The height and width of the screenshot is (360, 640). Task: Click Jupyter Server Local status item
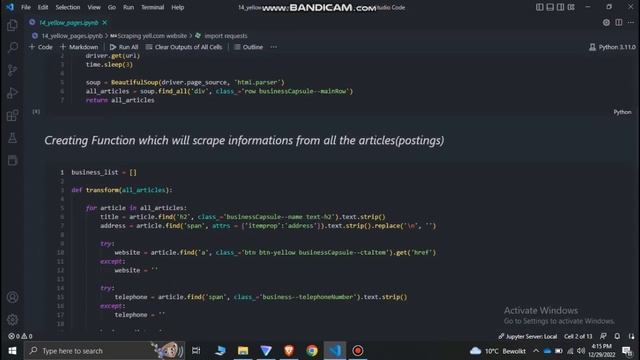pos(527,336)
